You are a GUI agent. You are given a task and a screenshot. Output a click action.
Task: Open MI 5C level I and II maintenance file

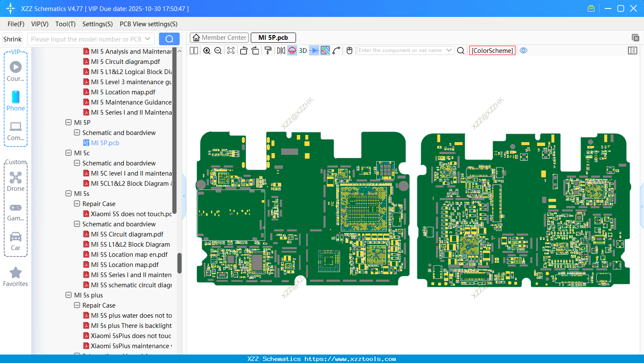127,173
